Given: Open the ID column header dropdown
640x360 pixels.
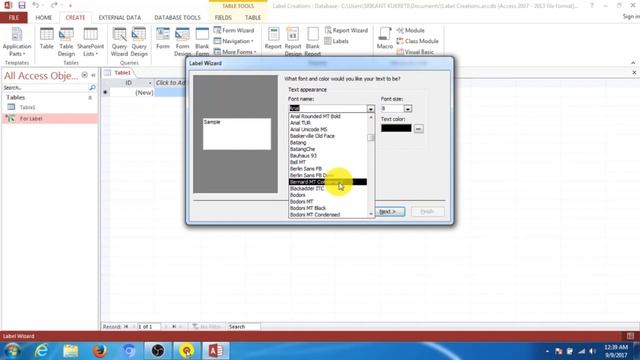Looking at the screenshot, I should pyautogui.click(x=150, y=83).
